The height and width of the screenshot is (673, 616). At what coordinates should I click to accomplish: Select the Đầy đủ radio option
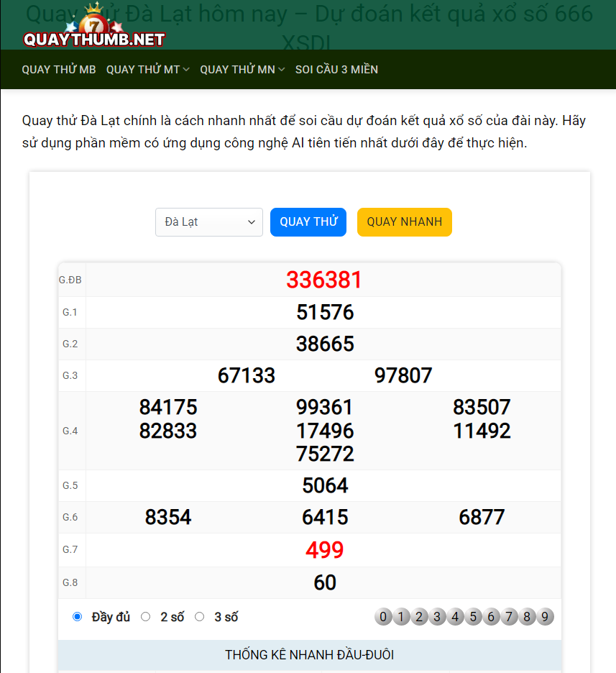(x=78, y=617)
